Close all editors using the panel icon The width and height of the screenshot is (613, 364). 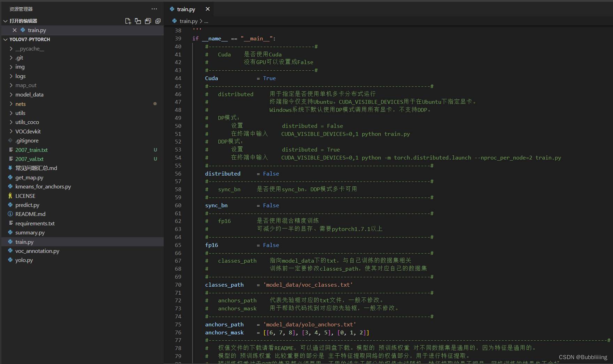tap(158, 21)
